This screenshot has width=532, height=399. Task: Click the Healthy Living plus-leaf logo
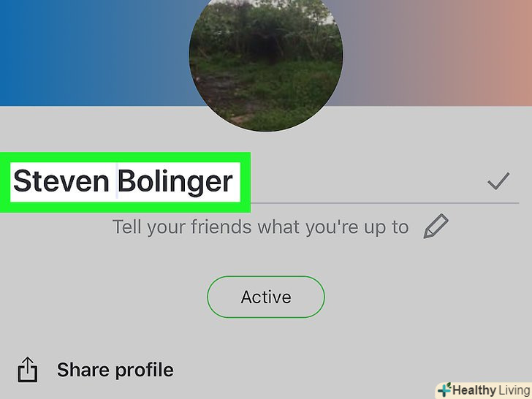[444, 389]
